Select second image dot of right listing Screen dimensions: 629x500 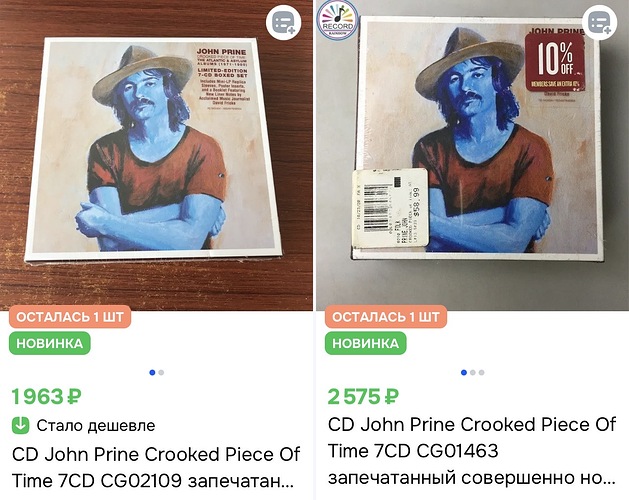coord(473,372)
